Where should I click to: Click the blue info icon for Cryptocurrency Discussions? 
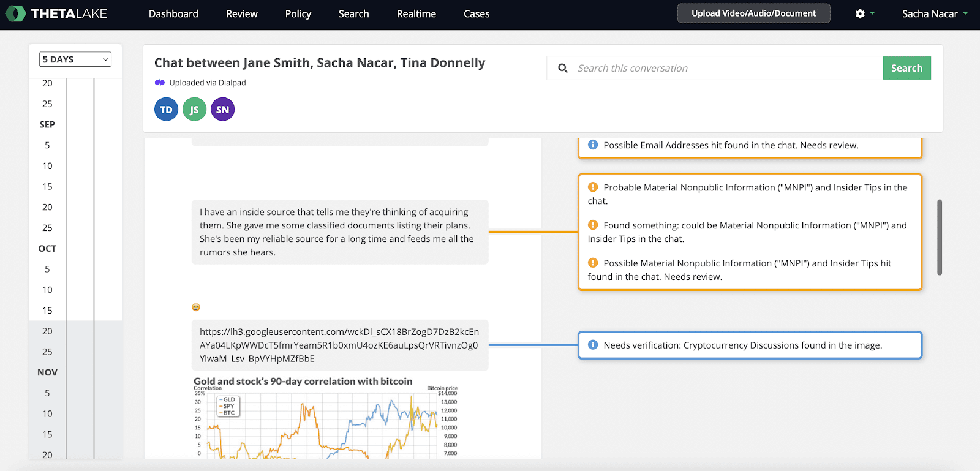pyautogui.click(x=593, y=345)
